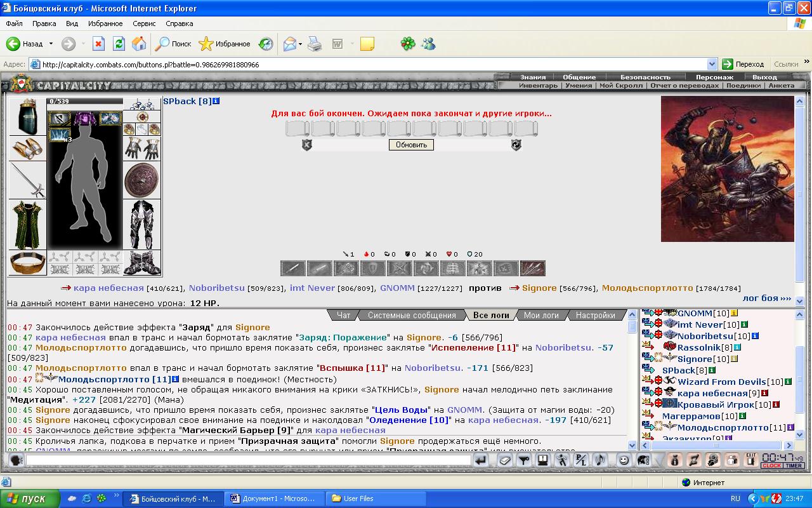The image size is (812, 508).
Task: Click the helmet equipment slot
Action: pyautogui.click(x=27, y=116)
